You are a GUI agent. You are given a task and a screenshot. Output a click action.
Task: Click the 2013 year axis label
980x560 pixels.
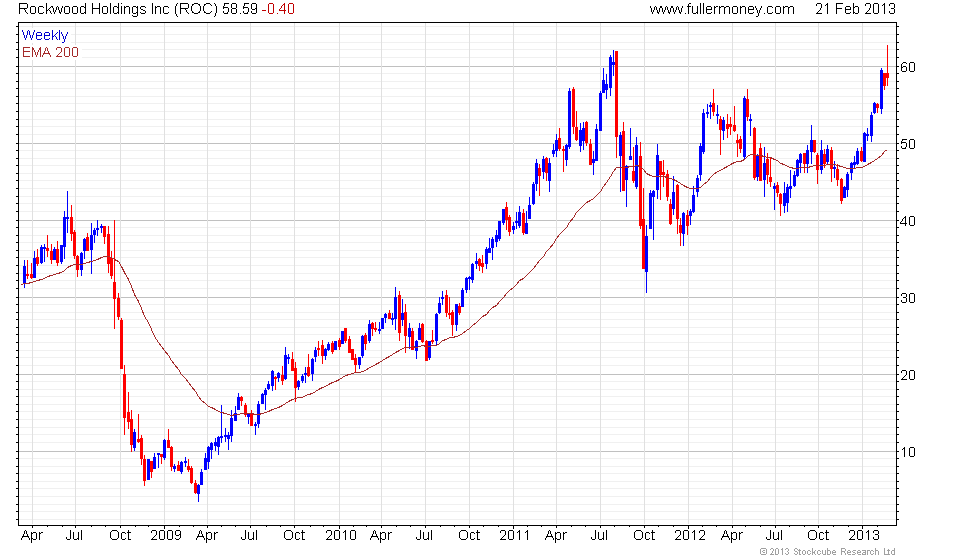click(x=864, y=536)
